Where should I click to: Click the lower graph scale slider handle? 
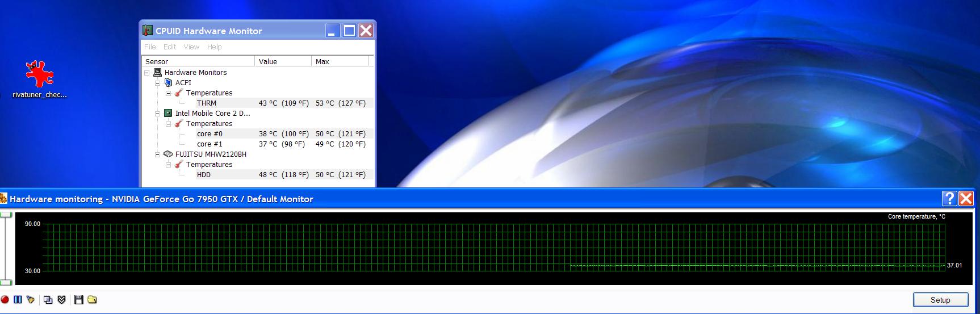[x=6, y=282]
